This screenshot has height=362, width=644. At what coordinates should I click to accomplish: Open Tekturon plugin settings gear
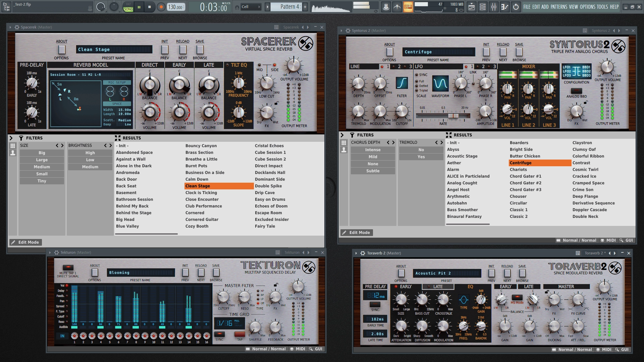click(56, 252)
